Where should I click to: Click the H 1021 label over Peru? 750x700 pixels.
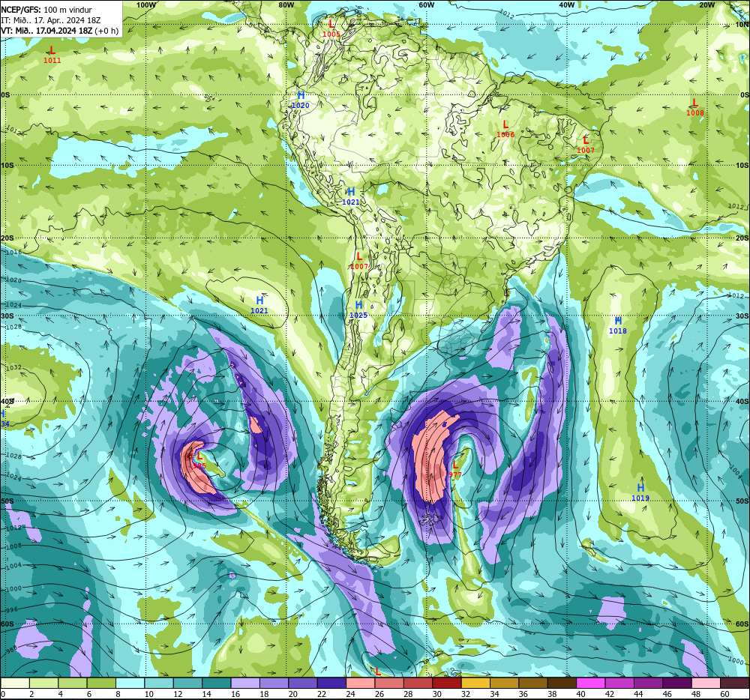(x=350, y=196)
